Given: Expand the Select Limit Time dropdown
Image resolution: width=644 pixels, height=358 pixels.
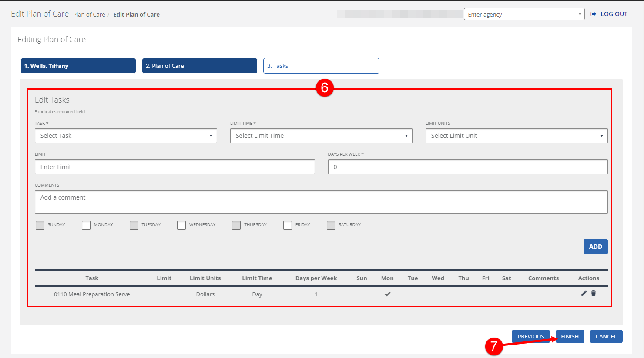Looking at the screenshot, I should click(x=321, y=136).
